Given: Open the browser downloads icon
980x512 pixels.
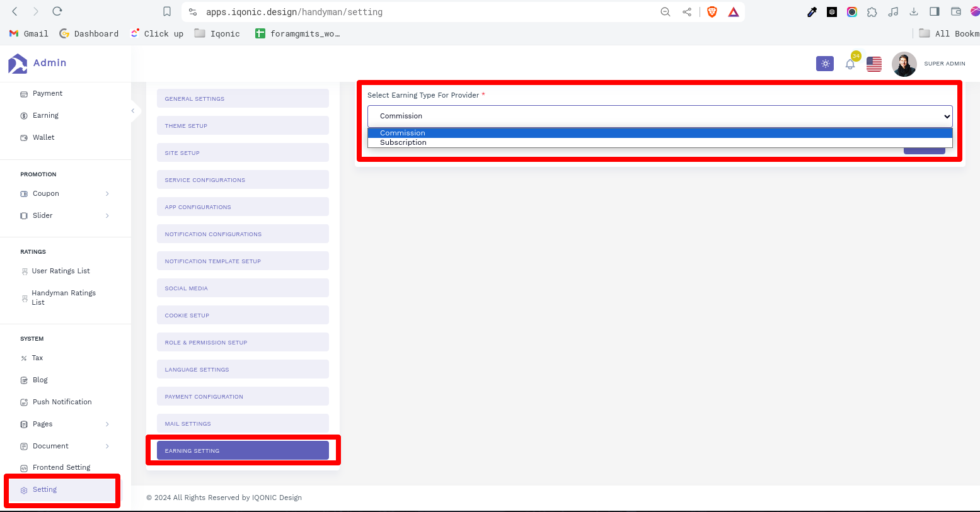Looking at the screenshot, I should tap(914, 12).
